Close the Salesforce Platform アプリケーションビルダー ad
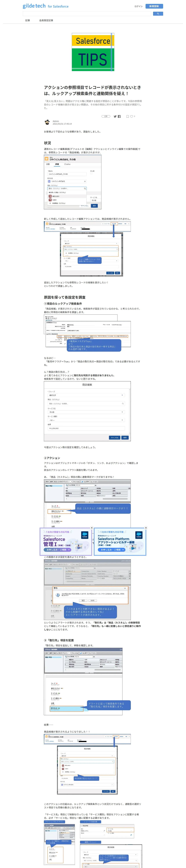 146,528
